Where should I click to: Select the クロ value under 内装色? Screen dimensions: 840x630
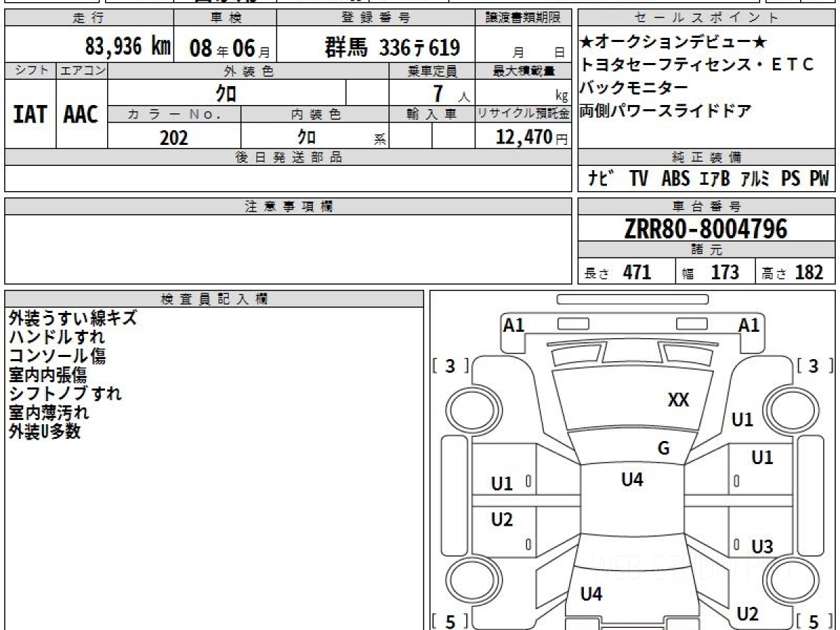point(307,136)
